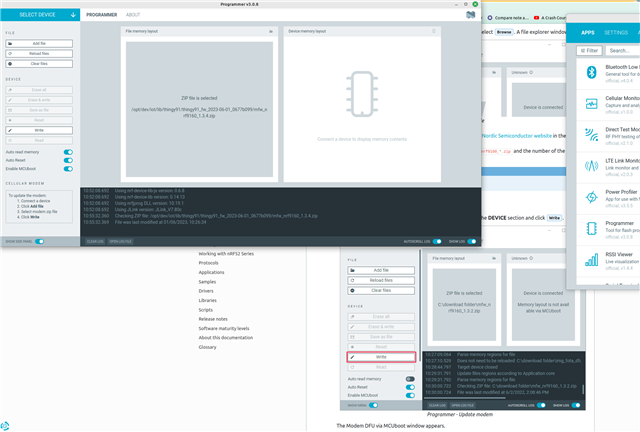Open the Release notes docs link
The width and height of the screenshot is (640, 432).
(213, 319)
